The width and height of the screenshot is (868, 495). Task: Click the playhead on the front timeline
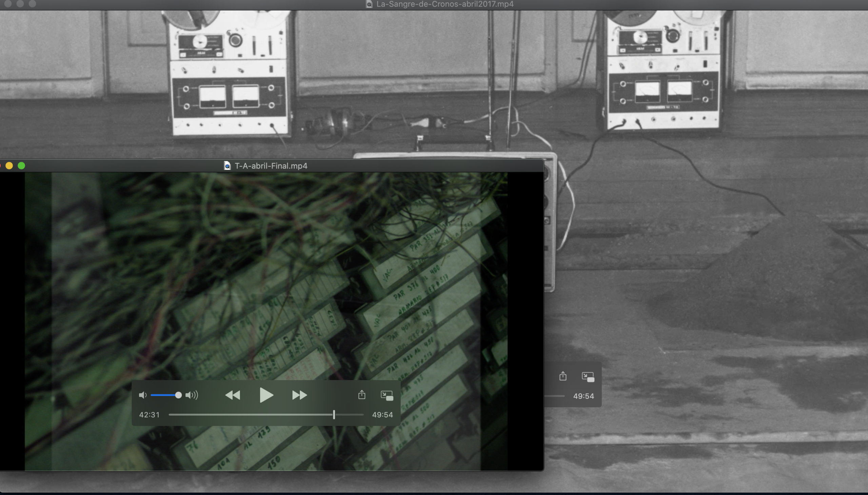pos(334,414)
